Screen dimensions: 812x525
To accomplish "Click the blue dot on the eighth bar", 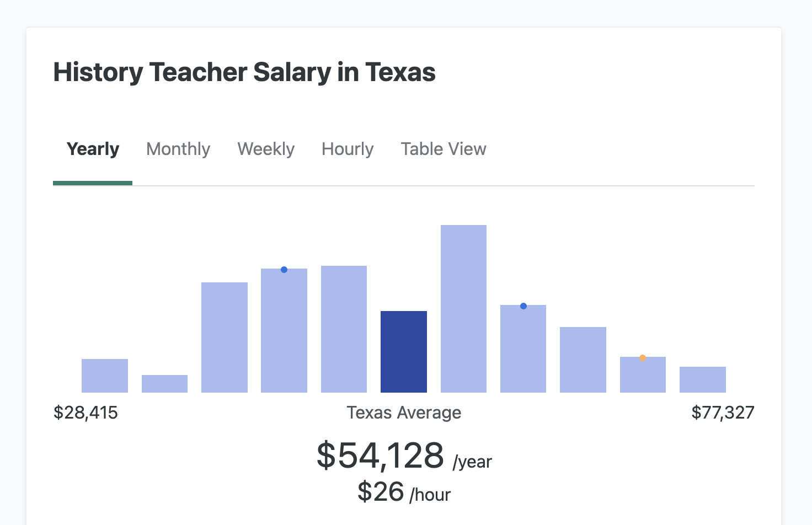I will click(x=523, y=306).
